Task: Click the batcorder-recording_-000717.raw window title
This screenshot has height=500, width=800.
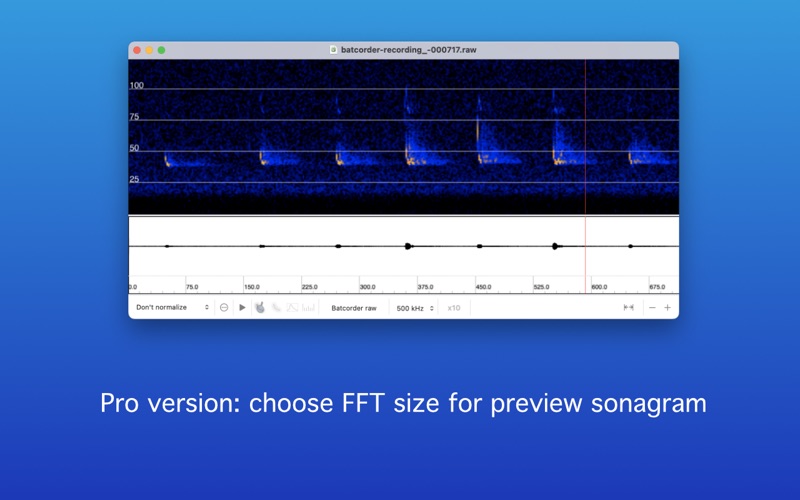Action: (x=408, y=49)
